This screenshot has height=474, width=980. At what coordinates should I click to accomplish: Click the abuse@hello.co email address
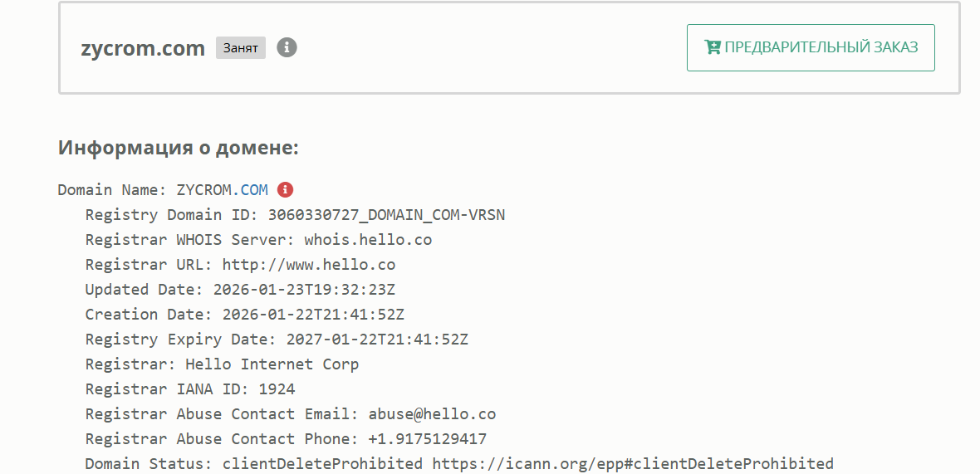click(432, 414)
